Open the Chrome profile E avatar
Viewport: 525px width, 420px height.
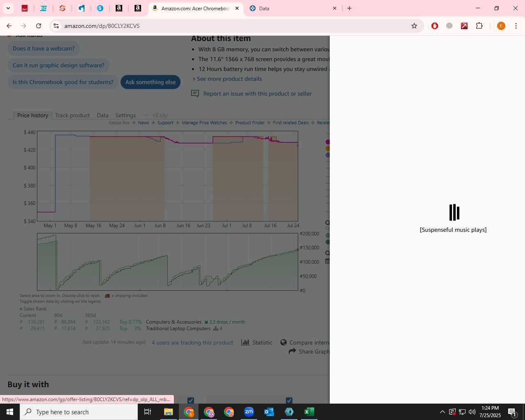pos(501,26)
